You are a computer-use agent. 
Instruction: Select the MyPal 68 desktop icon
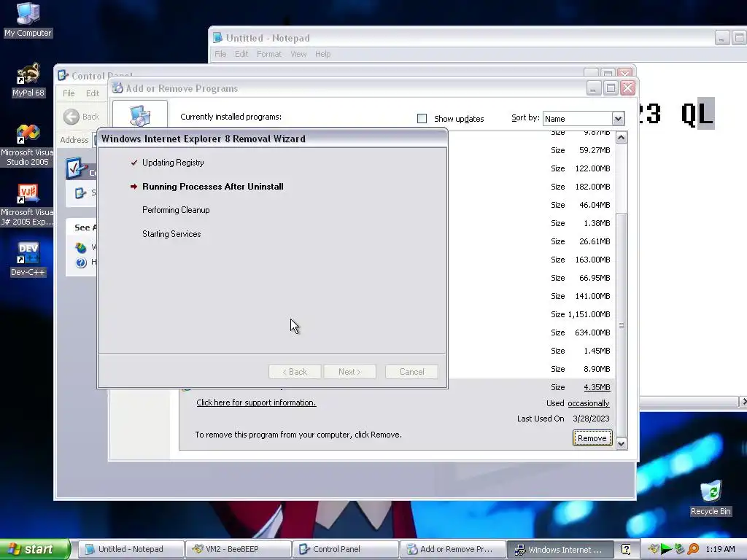click(28, 79)
